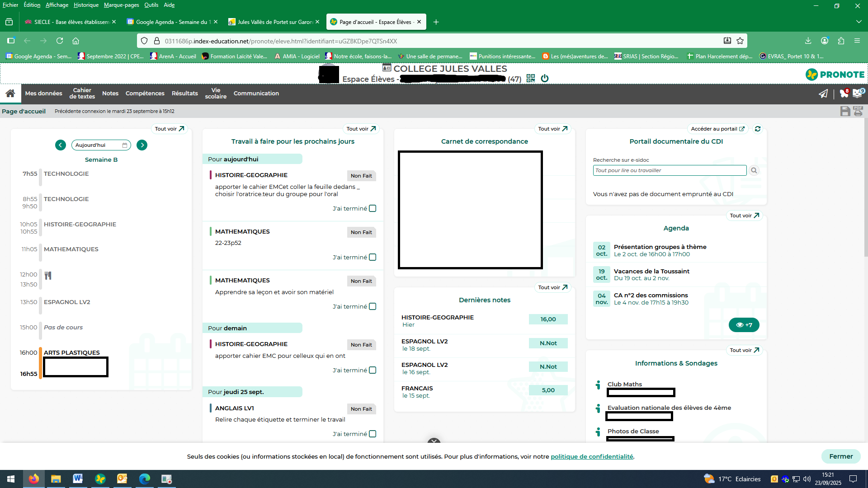The width and height of the screenshot is (868, 488).
Task: Open the Cahier de textes menu
Action: pos(82,94)
